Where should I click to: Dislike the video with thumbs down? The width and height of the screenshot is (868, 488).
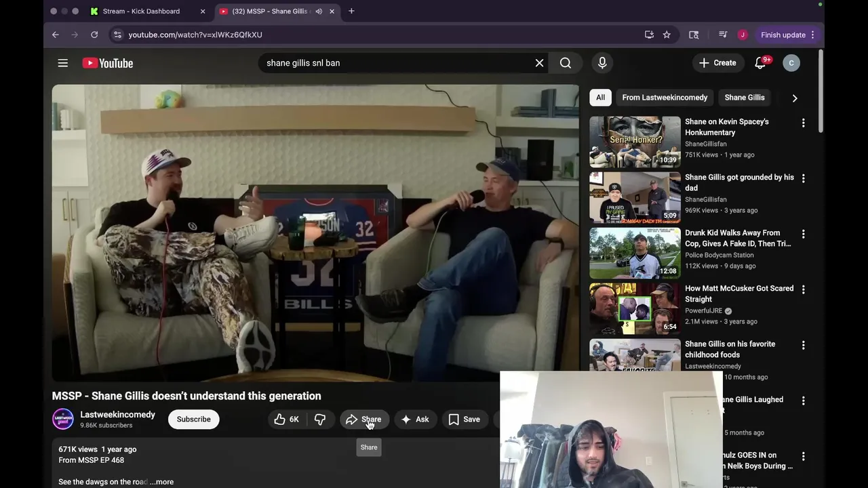point(320,420)
